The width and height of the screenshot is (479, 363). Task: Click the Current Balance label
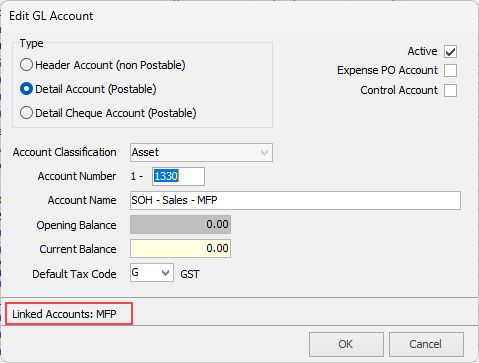[78, 249]
